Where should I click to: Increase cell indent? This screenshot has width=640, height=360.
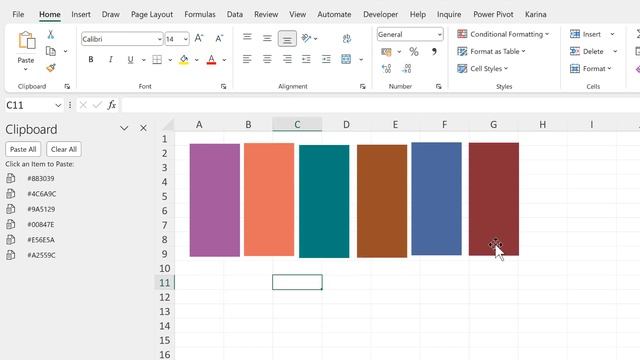tap(326, 59)
